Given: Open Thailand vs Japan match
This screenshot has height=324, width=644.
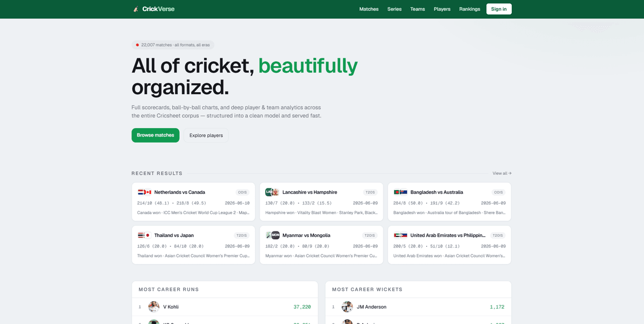Looking at the screenshot, I should point(193,245).
